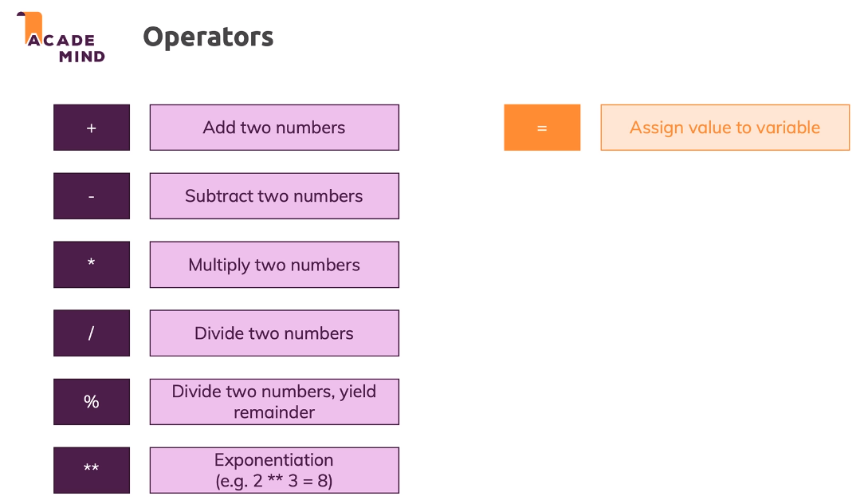Viewport: 868px width, 504px height.
Task: Click "Assign value to variable" box
Action: 725,128
